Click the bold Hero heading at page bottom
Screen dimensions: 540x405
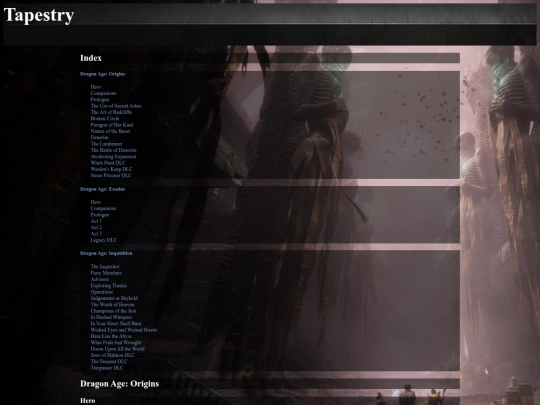(87, 401)
